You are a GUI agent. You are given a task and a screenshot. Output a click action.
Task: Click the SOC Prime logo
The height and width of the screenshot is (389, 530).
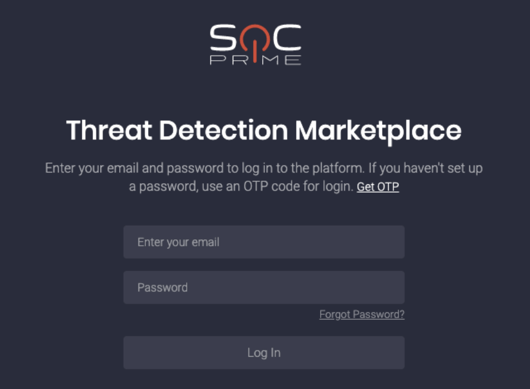pos(255,44)
